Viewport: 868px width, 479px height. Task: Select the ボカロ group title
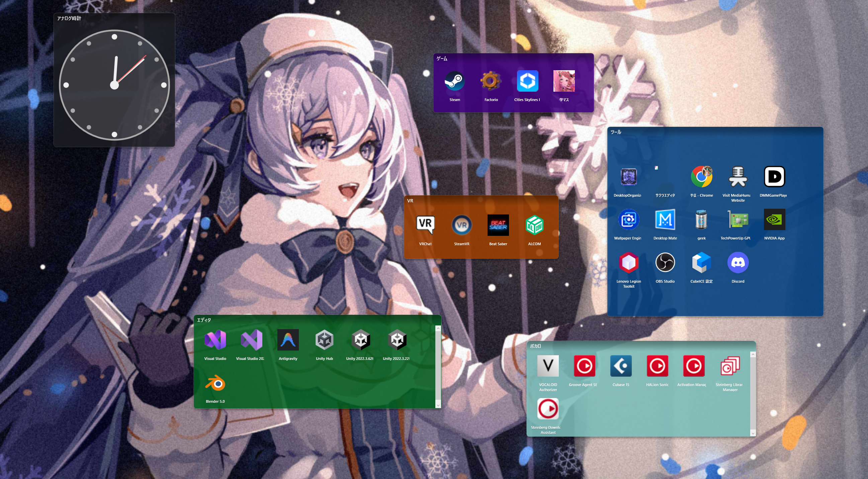click(x=535, y=346)
